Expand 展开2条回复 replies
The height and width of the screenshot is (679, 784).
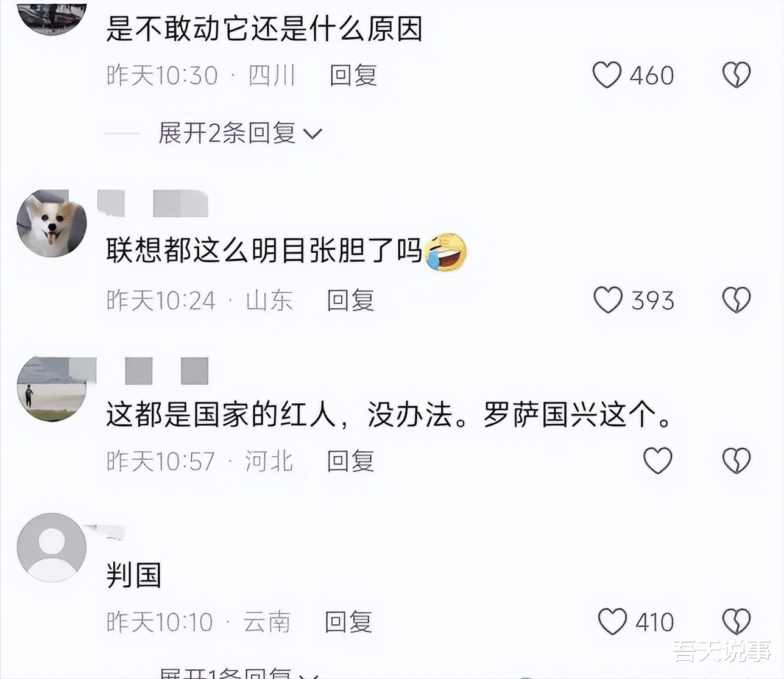(239, 133)
